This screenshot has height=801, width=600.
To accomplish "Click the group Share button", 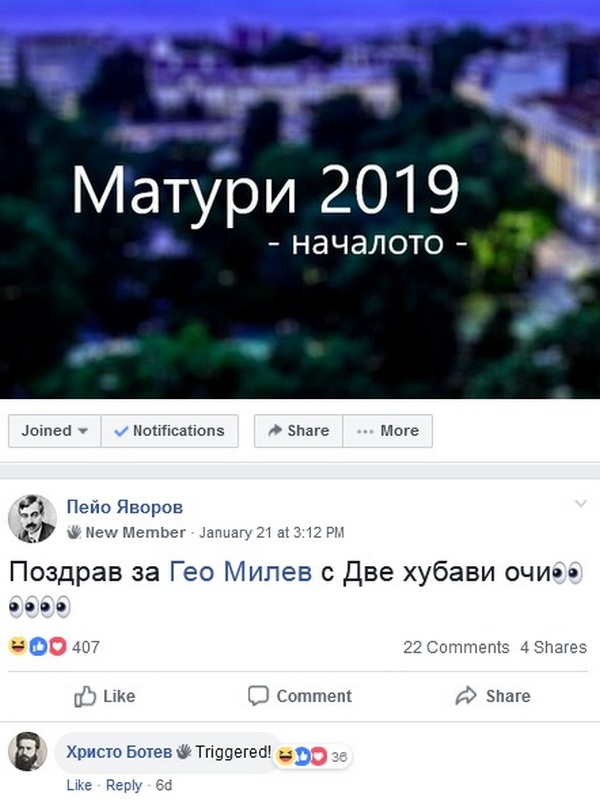I will (299, 431).
